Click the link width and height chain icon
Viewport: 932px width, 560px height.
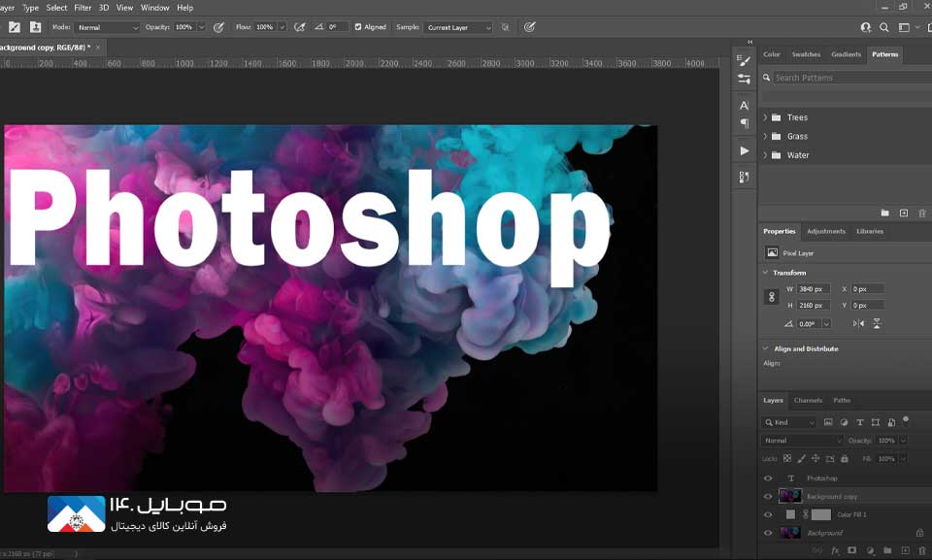point(772,297)
